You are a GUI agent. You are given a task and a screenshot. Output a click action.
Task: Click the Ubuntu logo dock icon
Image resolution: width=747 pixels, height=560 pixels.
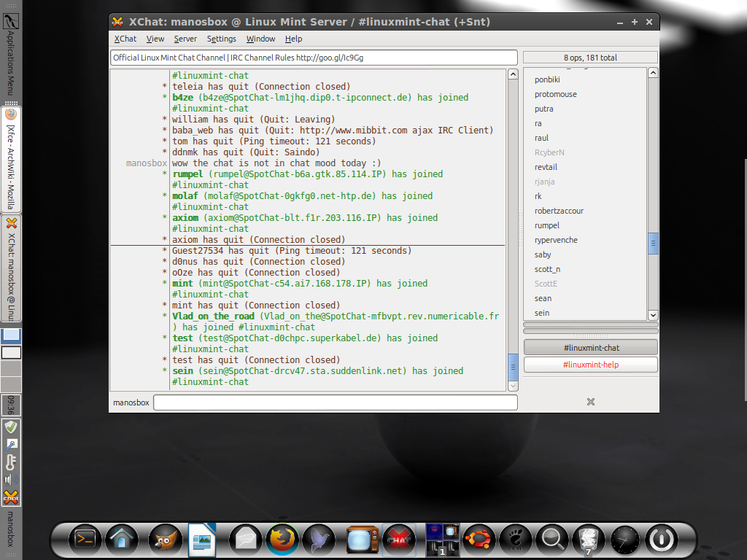tap(479, 540)
